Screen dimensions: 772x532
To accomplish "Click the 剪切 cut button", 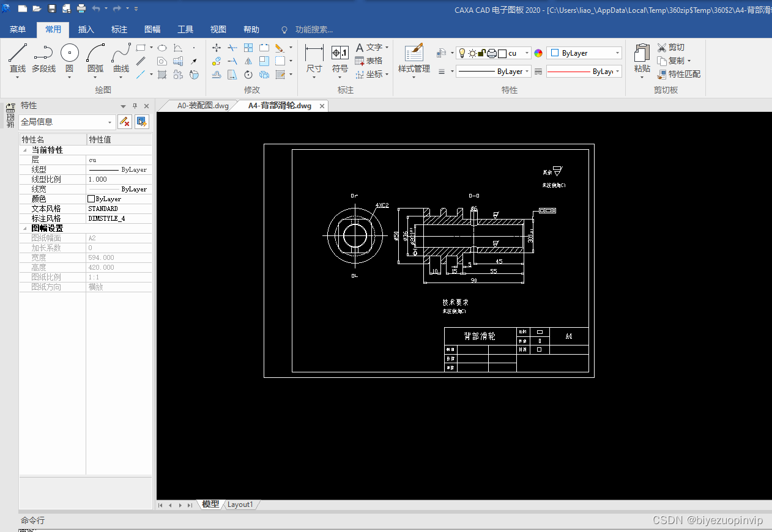I will click(671, 47).
